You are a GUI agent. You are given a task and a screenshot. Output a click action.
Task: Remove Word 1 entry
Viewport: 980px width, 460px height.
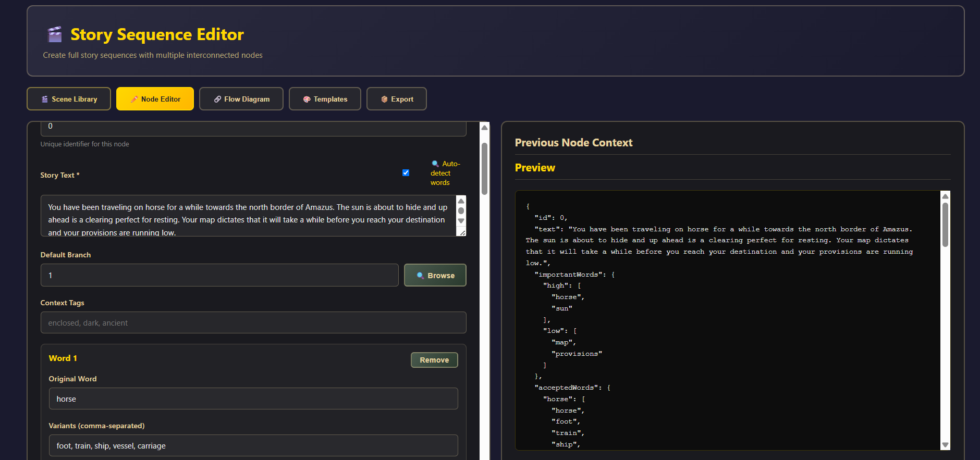click(x=434, y=360)
